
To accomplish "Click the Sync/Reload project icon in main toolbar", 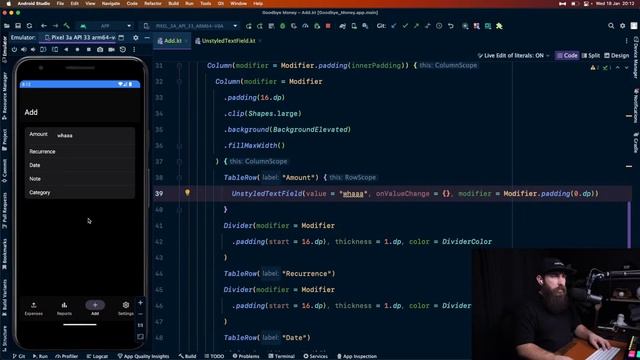I will pos(29,26).
